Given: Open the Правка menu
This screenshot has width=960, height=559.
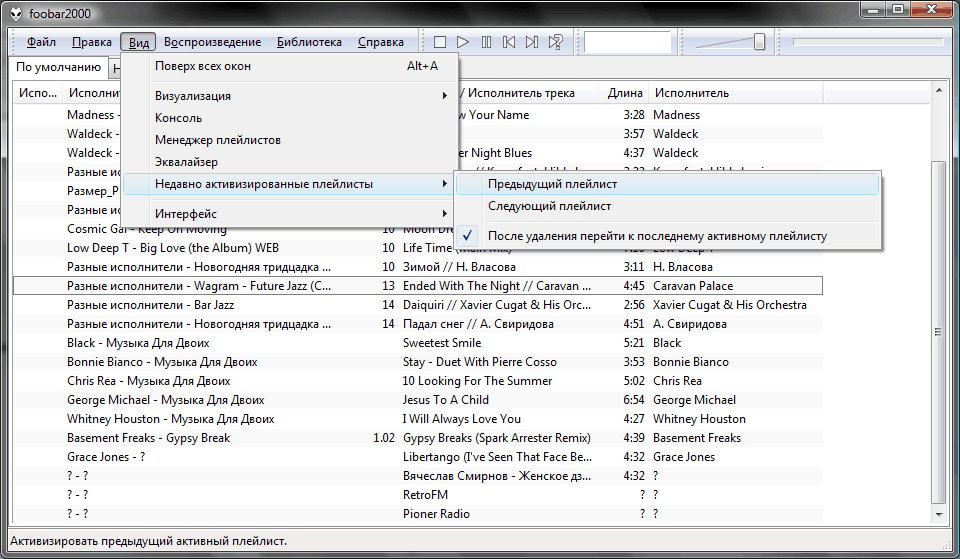Looking at the screenshot, I should [x=92, y=42].
